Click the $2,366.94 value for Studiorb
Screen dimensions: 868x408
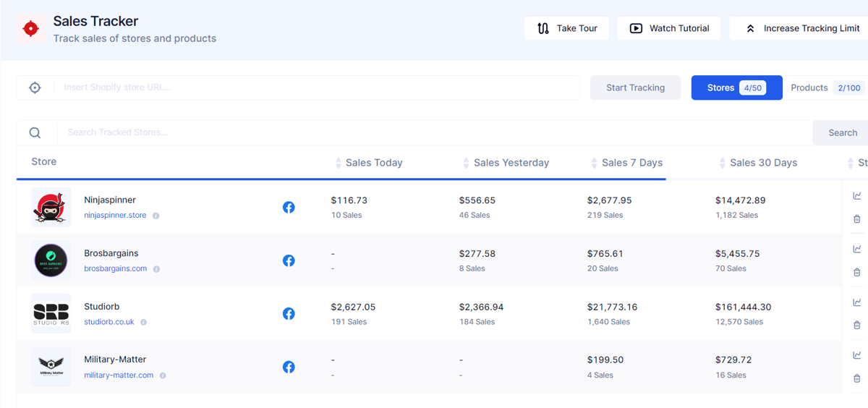pyautogui.click(x=482, y=307)
